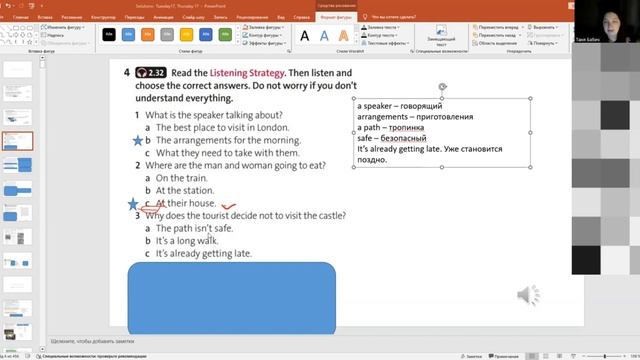The width and height of the screenshot is (640, 360).
Task: Select the large blue rounded rectangle shape
Action: 232,298
